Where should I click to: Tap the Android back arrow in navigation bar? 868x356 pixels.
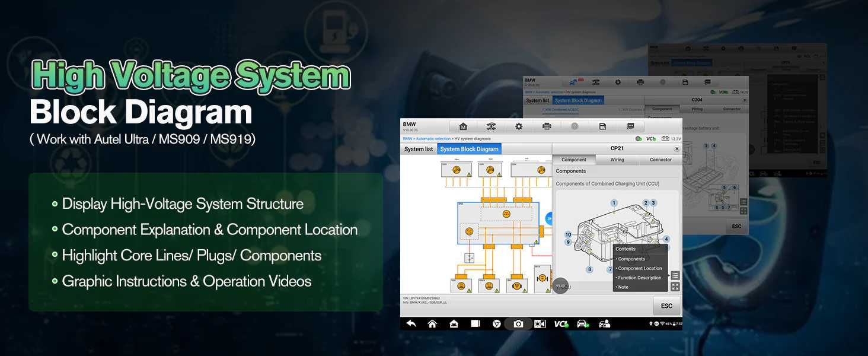point(411,323)
